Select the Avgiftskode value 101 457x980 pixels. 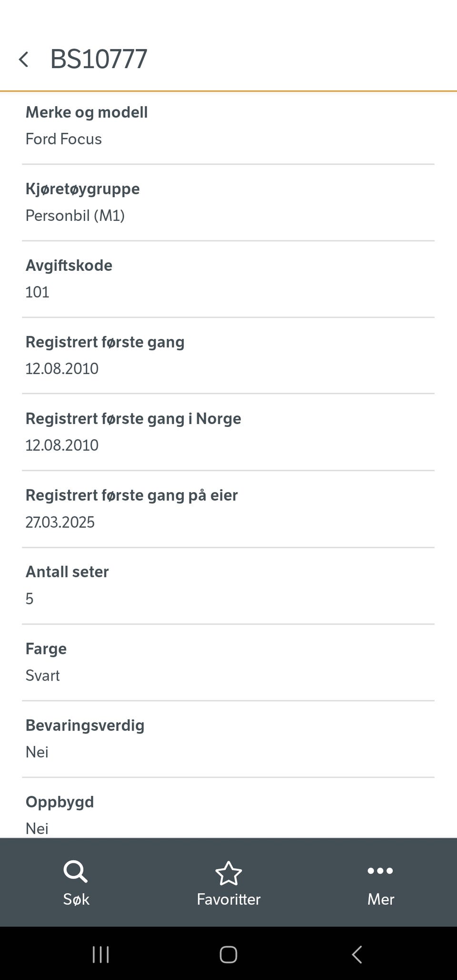point(37,292)
